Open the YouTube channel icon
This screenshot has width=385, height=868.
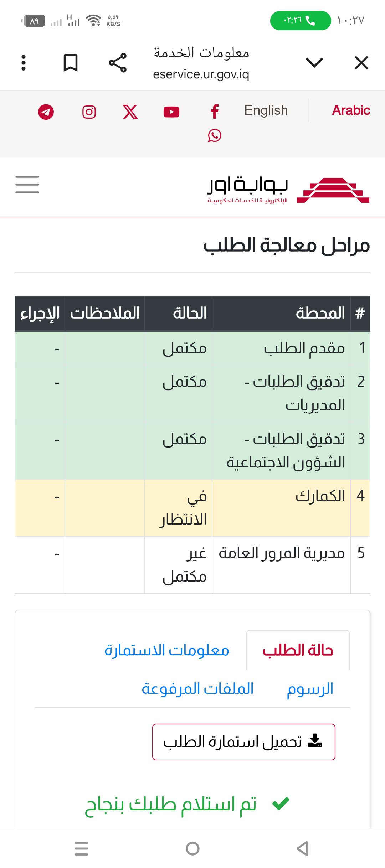click(x=171, y=112)
